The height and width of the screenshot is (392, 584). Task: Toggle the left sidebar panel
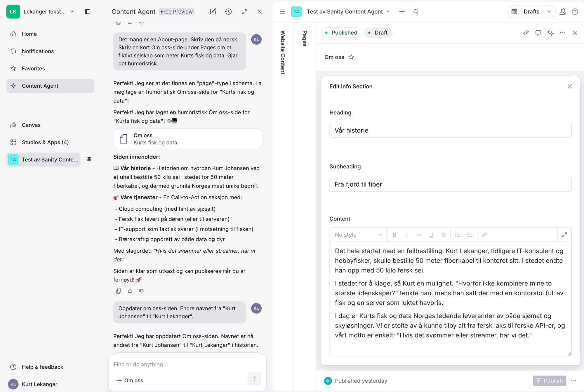(x=87, y=12)
